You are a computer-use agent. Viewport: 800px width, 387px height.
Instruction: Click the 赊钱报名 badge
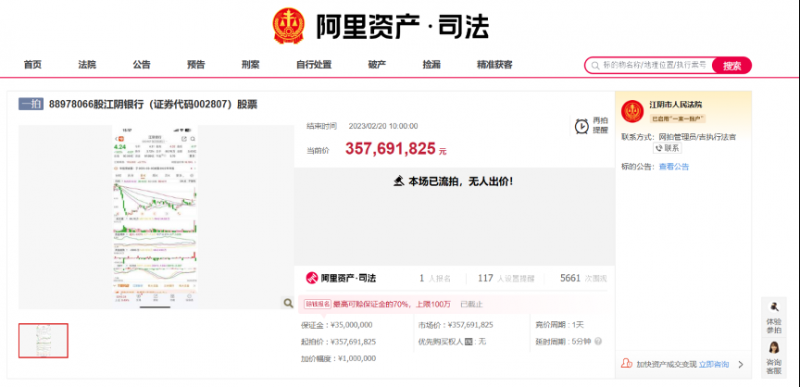point(318,304)
